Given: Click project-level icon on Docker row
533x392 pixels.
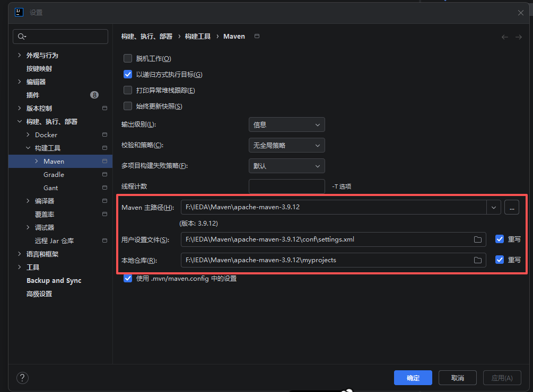Looking at the screenshot, I should click(x=104, y=135).
